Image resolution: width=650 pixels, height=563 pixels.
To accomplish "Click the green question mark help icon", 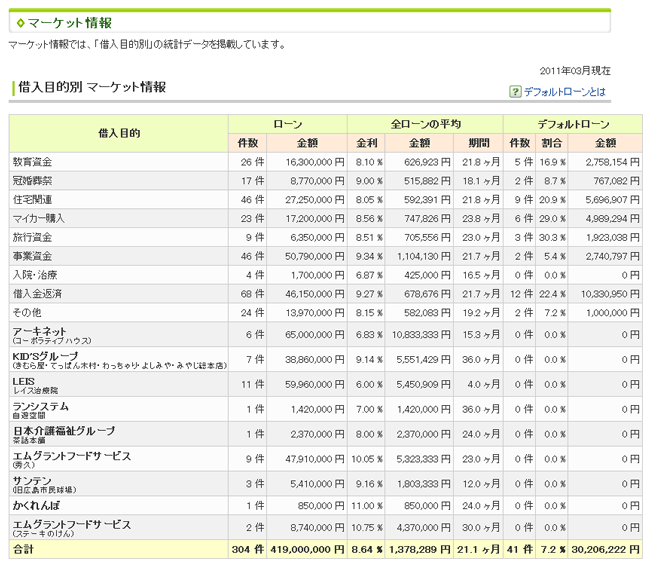I will (x=515, y=91).
